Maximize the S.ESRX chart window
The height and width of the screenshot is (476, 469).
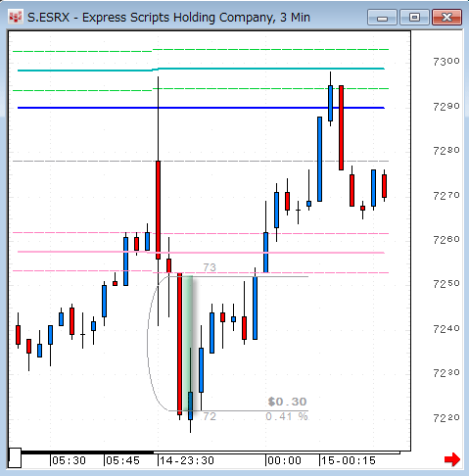point(414,18)
